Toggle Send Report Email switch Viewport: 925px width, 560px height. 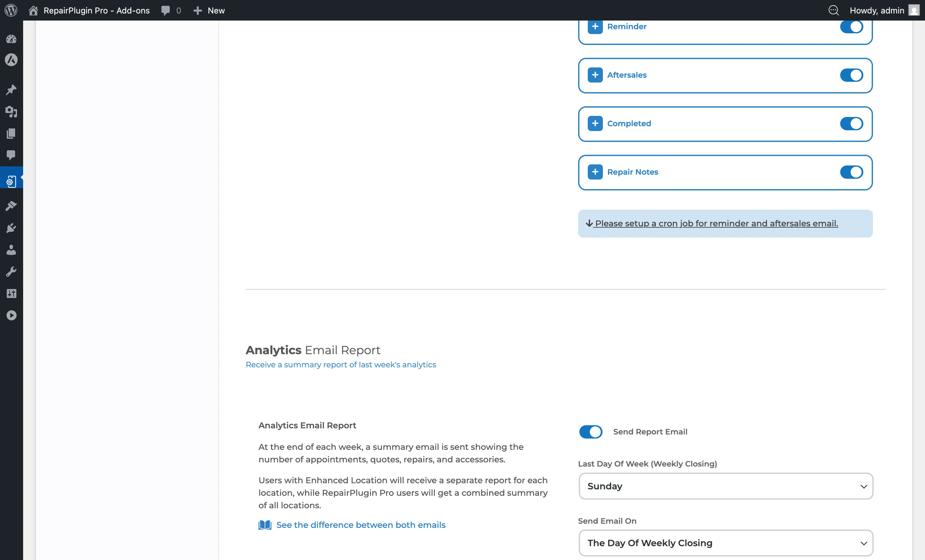coord(591,432)
